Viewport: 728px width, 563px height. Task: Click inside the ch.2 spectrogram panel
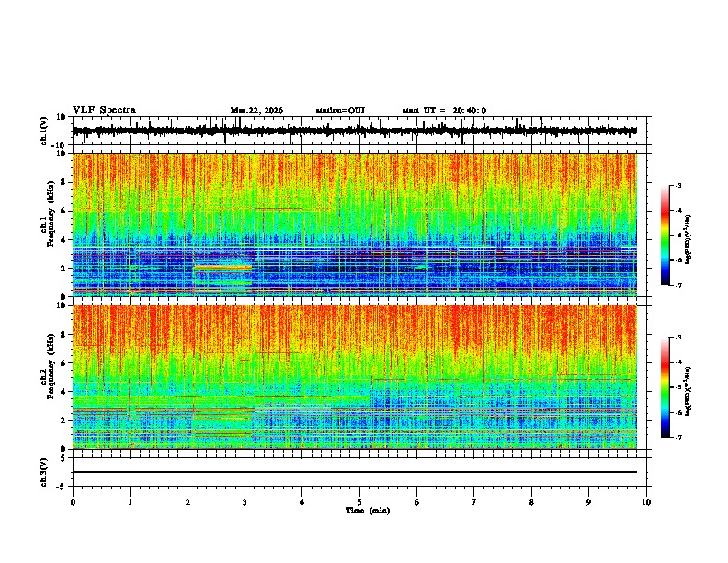(355, 377)
